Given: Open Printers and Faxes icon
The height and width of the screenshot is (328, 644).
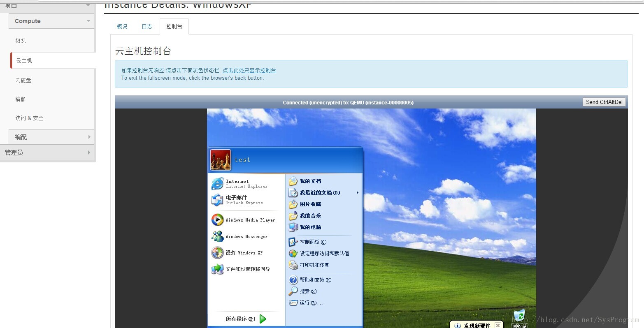Looking at the screenshot, I should [293, 265].
